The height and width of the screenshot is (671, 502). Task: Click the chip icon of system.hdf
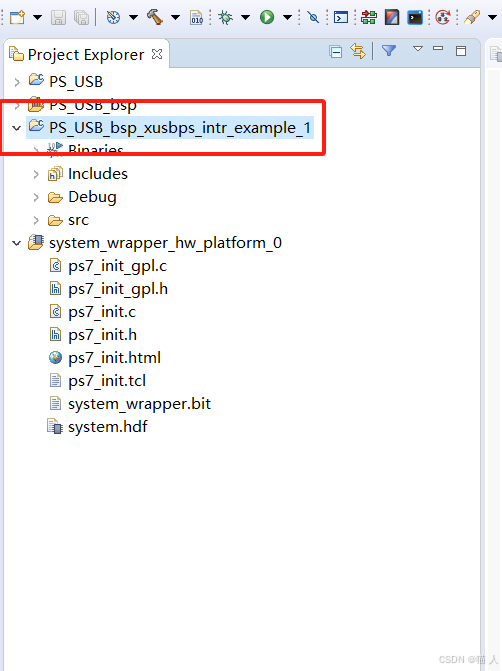[55, 427]
